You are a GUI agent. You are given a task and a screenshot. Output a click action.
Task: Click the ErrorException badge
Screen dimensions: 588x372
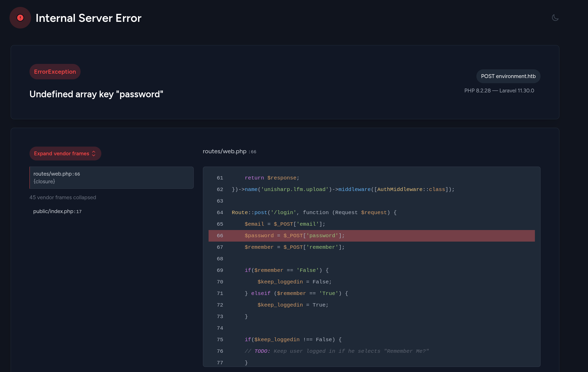click(55, 72)
